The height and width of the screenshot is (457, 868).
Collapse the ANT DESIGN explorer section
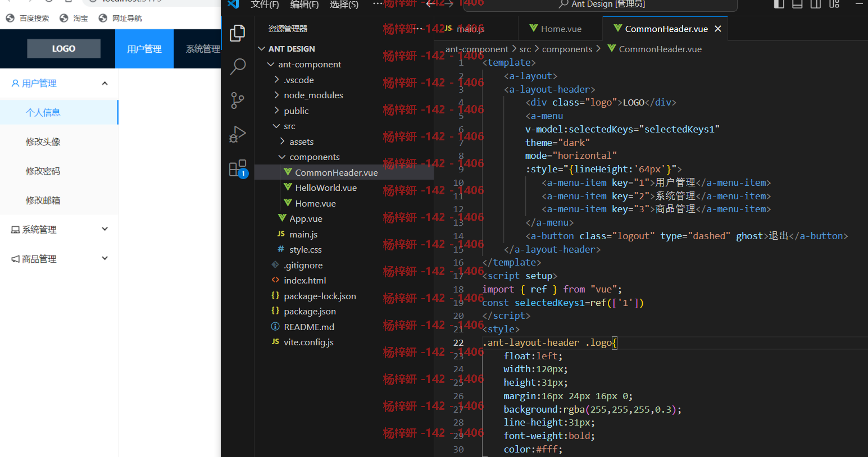(262, 49)
